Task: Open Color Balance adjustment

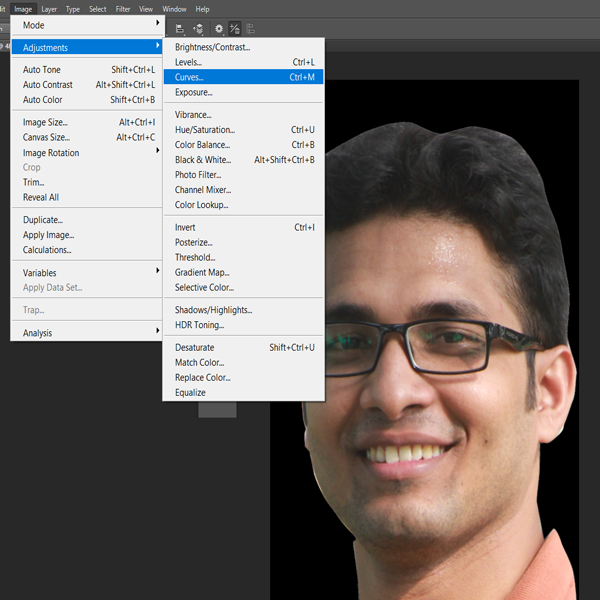Action: (x=244, y=145)
